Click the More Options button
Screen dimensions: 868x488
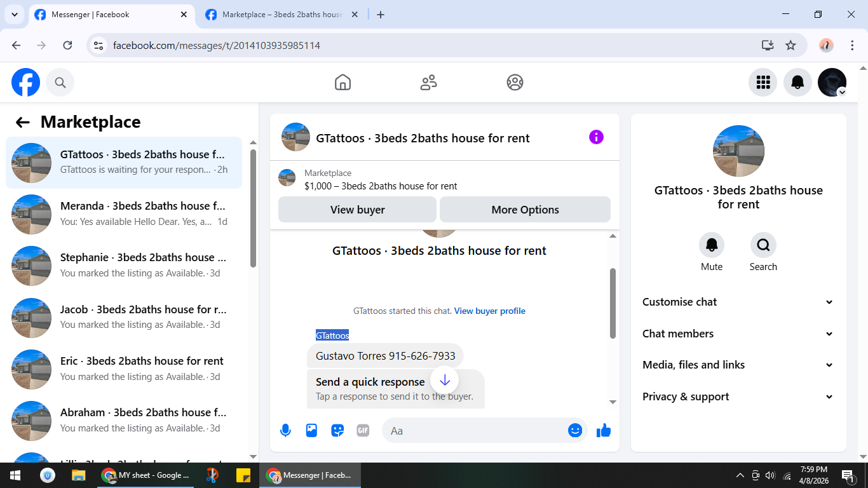[x=525, y=210]
